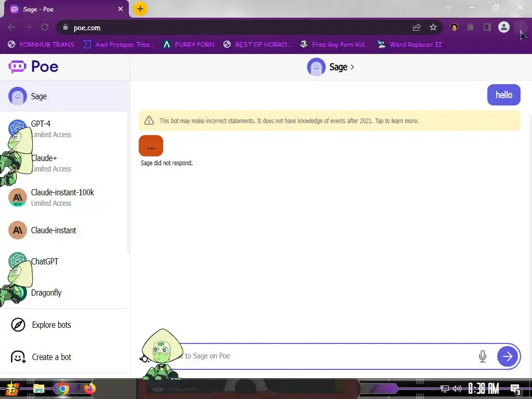The width and height of the screenshot is (532, 399).
Task: Open the volume control in tray
Action: pos(457,389)
